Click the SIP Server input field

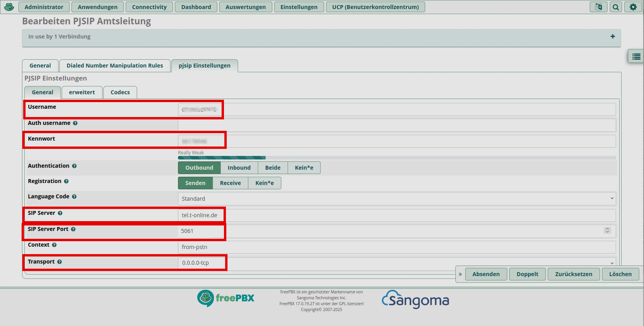pyautogui.click(x=396, y=215)
